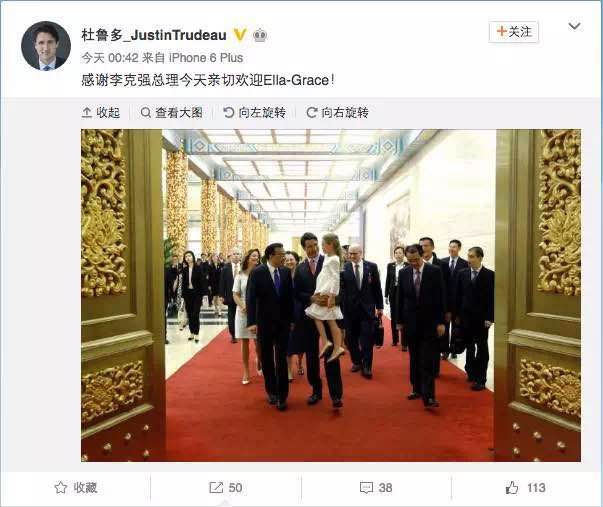This screenshot has width=603, height=507.
Task: Click the 今天 00:42 timestamp
Action: (x=110, y=58)
